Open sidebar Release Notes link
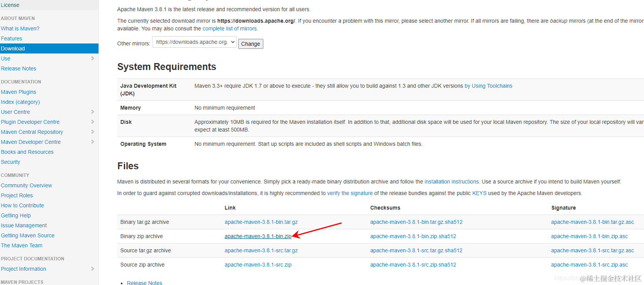The height and width of the screenshot is (285, 644). point(18,68)
